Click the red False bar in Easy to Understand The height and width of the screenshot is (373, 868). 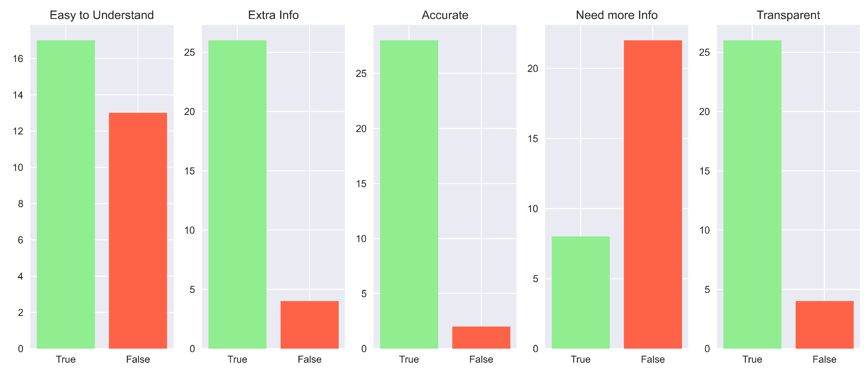[x=138, y=231]
